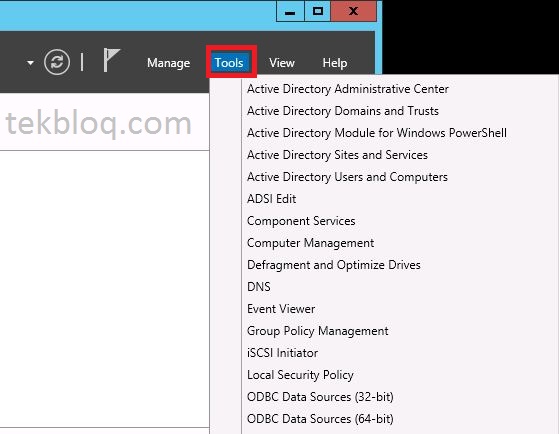The width and height of the screenshot is (559, 434).
Task: Open Active Directory Sites and Services
Action: [337, 155]
